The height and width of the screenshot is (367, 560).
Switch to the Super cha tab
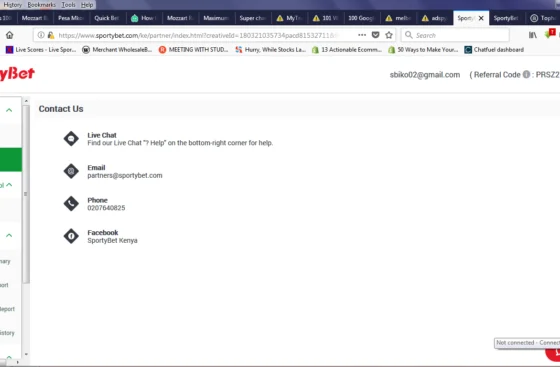[x=252, y=18]
